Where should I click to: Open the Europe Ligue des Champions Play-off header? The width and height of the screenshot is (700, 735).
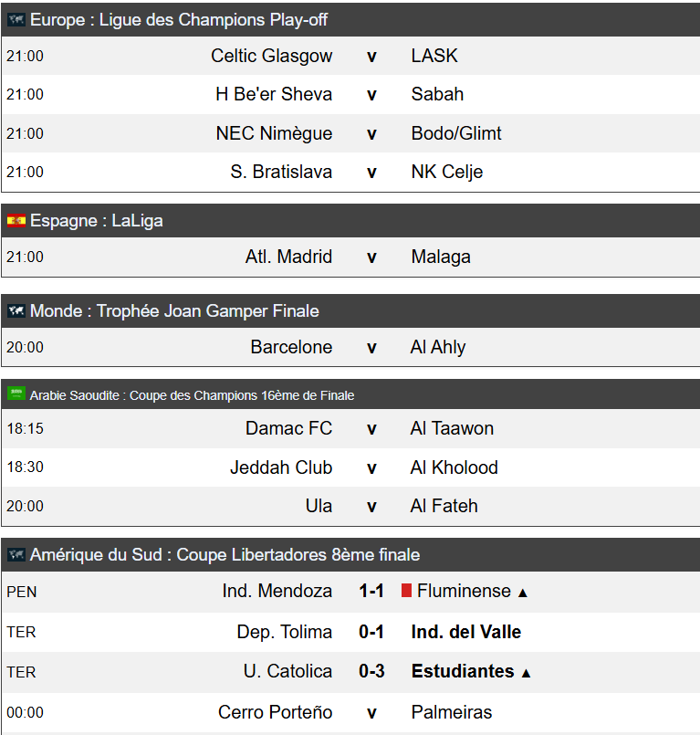click(350, 20)
